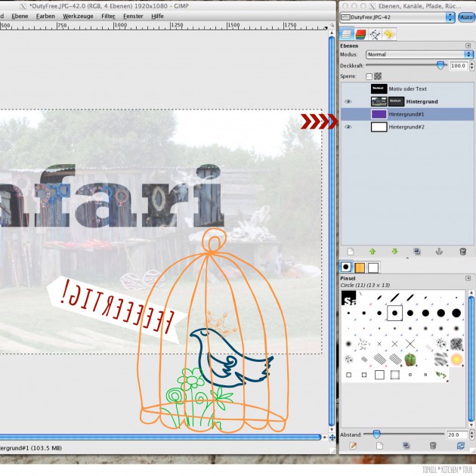Click the Deckkraft 100.0 input field

click(x=459, y=66)
